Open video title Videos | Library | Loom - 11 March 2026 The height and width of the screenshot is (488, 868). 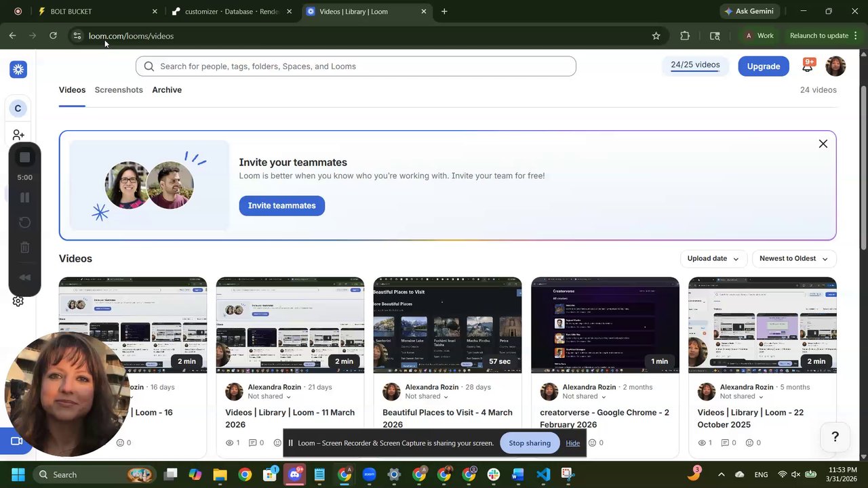pos(290,418)
